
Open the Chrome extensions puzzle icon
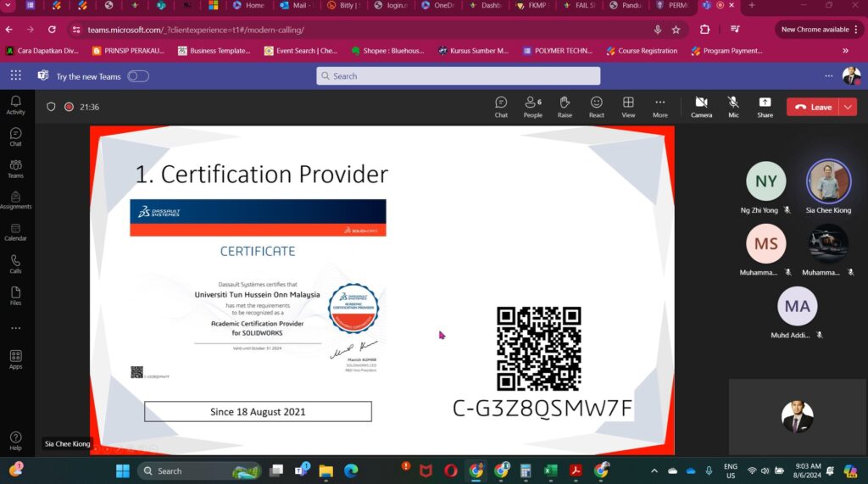pyautogui.click(x=704, y=30)
